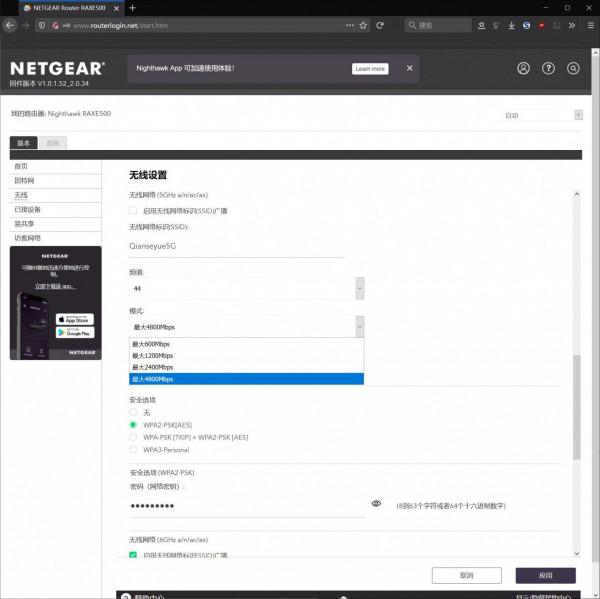Select WPA3-Personal security option
The width and height of the screenshot is (600, 599).
click(134, 451)
